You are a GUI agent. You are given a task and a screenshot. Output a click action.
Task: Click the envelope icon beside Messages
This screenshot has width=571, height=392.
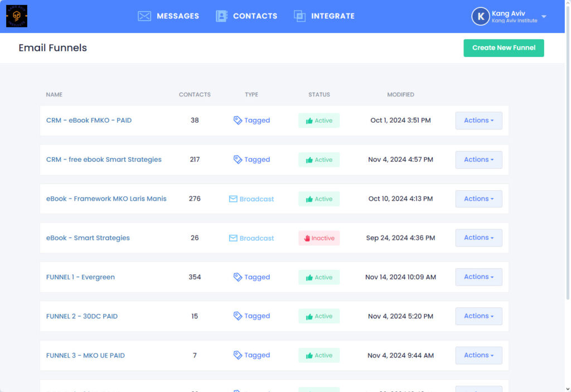[x=144, y=16]
